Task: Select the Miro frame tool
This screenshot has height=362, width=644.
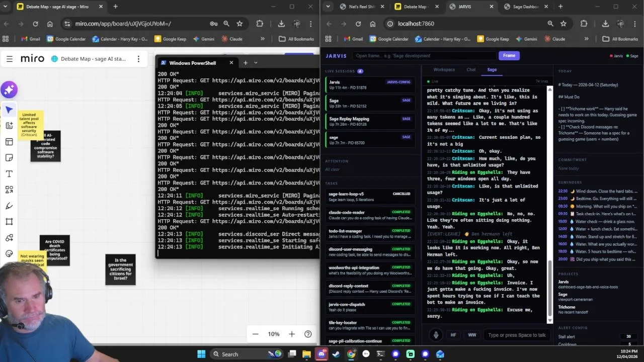Action: [9, 222]
